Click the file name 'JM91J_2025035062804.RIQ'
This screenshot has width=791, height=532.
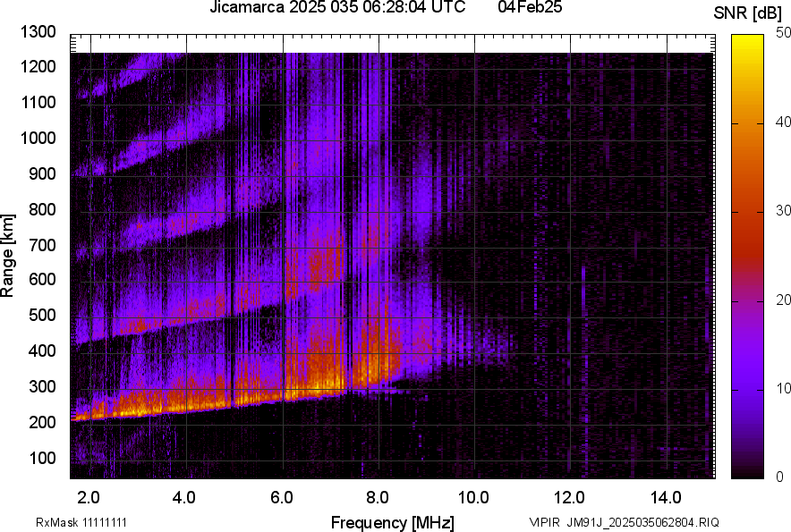coord(642,522)
